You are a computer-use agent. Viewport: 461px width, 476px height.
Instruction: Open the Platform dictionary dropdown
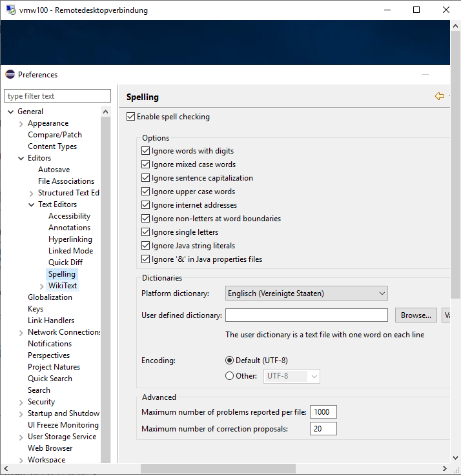[306, 293]
